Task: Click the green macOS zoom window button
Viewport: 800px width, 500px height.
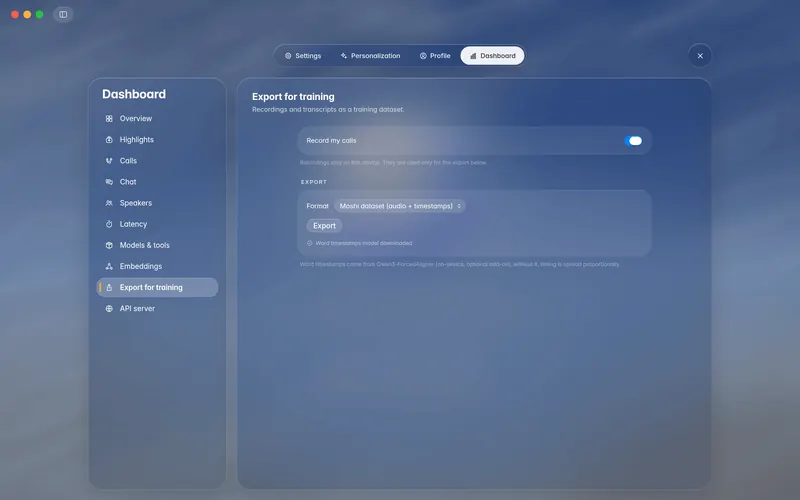Action: [x=40, y=14]
